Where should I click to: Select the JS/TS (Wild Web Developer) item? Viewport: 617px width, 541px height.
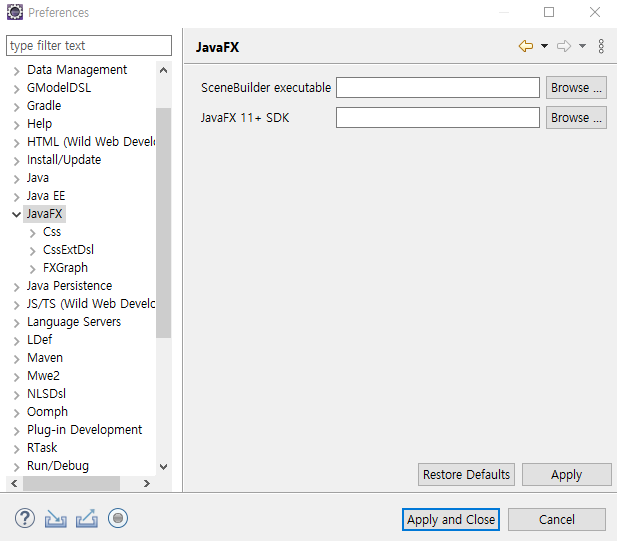(x=91, y=304)
